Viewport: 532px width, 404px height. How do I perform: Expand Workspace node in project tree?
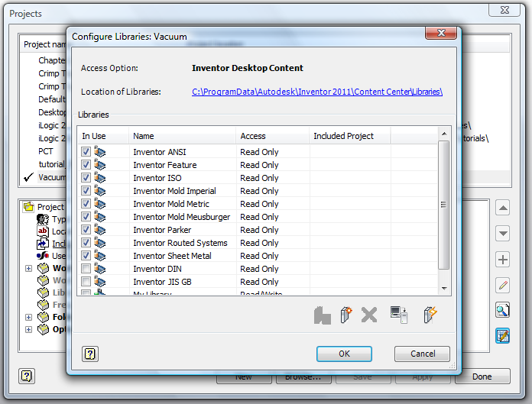pos(28,268)
